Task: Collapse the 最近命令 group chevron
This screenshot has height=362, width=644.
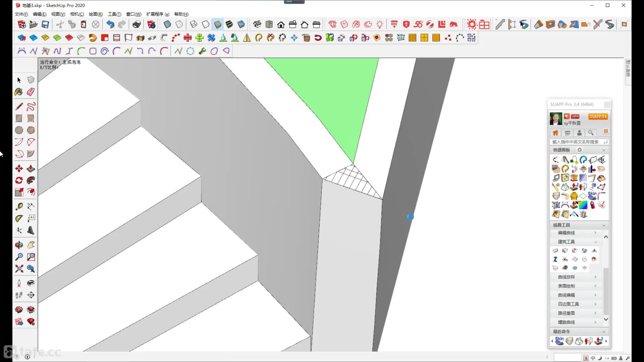Action: (604, 331)
